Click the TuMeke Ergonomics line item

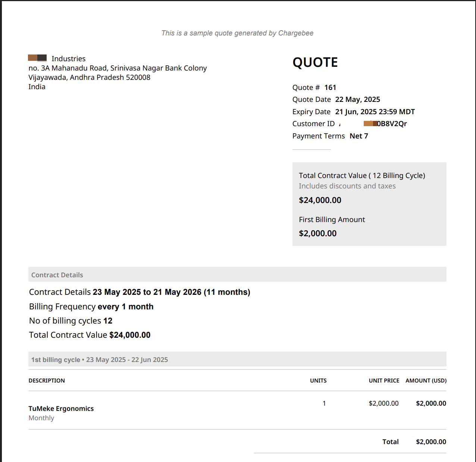point(61,409)
